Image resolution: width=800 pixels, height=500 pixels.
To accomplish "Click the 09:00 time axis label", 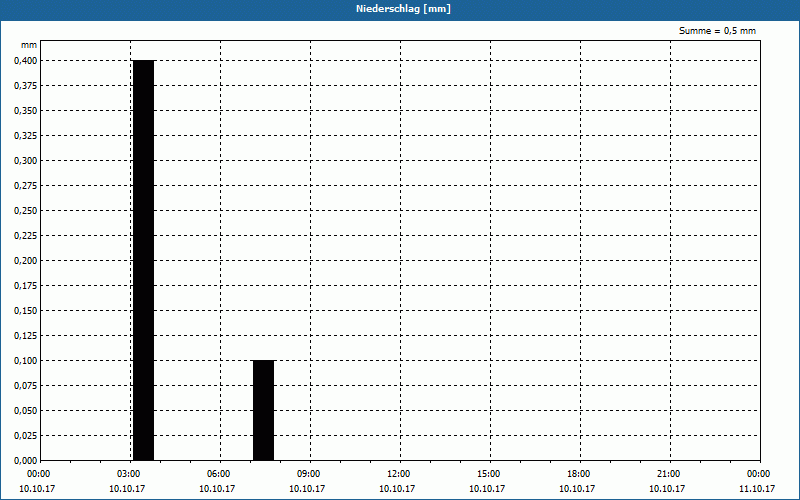I will click(309, 474).
